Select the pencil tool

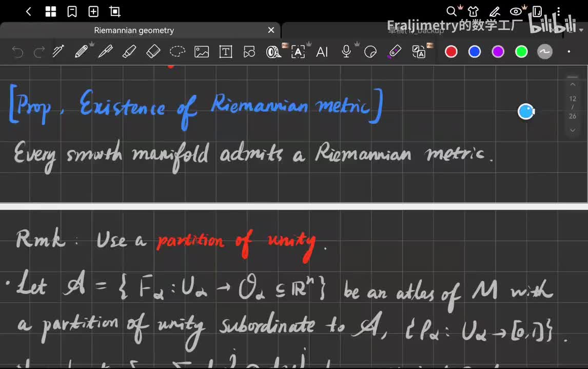pos(82,51)
